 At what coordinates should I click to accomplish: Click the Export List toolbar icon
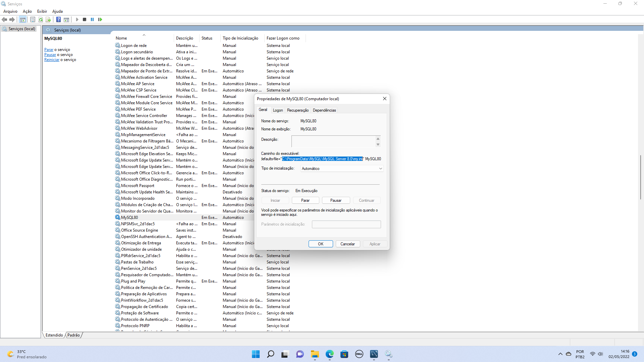pyautogui.click(x=48, y=19)
